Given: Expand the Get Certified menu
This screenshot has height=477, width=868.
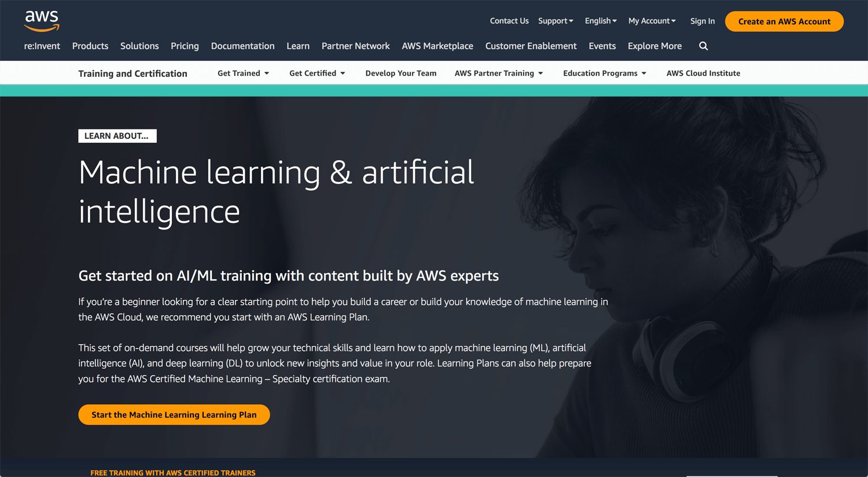Looking at the screenshot, I should click(317, 73).
